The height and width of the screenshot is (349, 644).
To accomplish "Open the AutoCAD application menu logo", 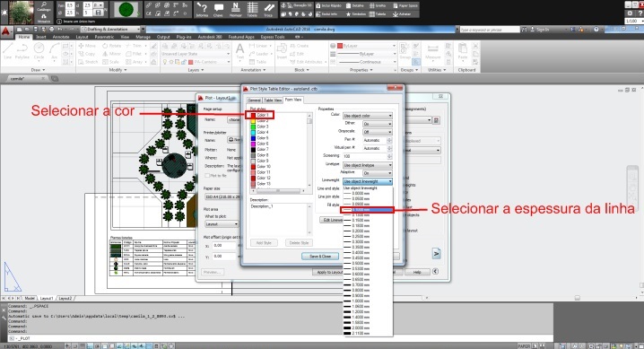I will (5, 31).
